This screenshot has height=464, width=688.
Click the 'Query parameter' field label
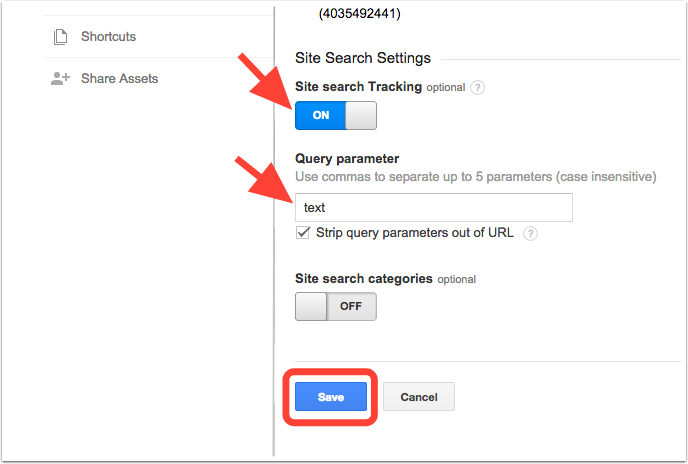pyautogui.click(x=347, y=158)
